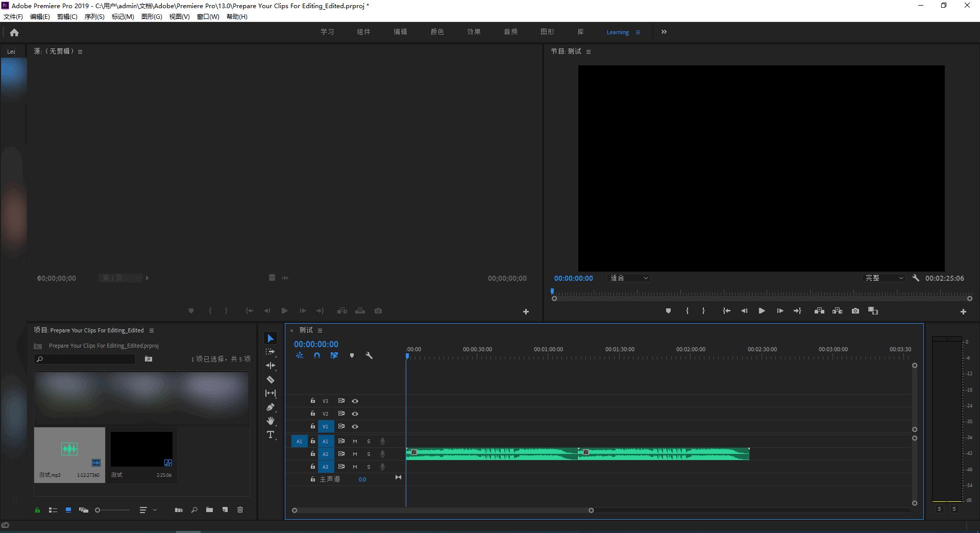Select the Hand tool
Image resolution: width=980 pixels, height=533 pixels.
[x=271, y=421]
